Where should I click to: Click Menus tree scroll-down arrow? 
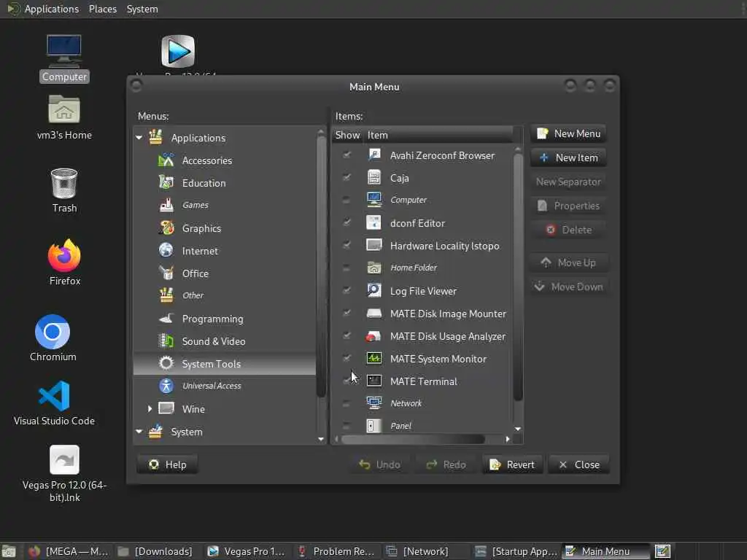tap(321, 439)
